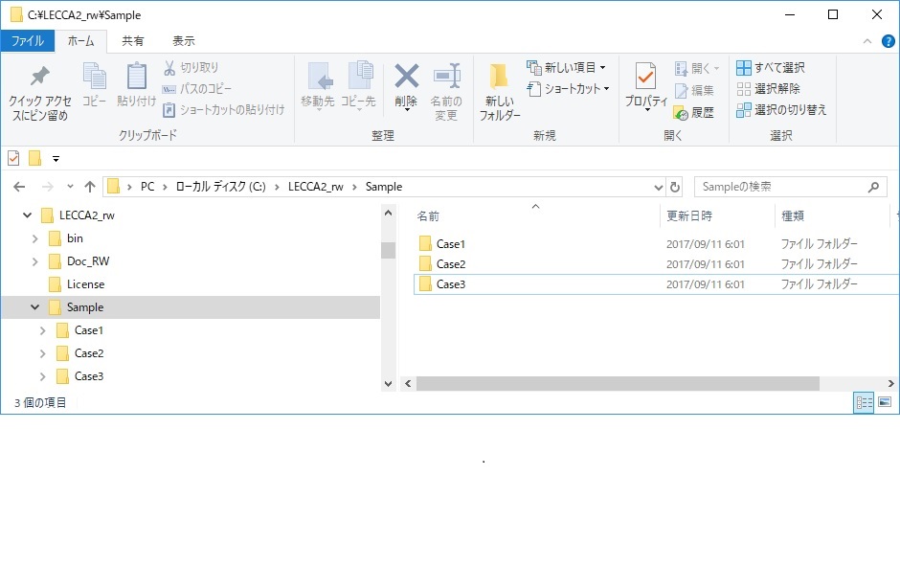
Task: Click the Pin to Quick Access icon
Action: tap(39, 78)
